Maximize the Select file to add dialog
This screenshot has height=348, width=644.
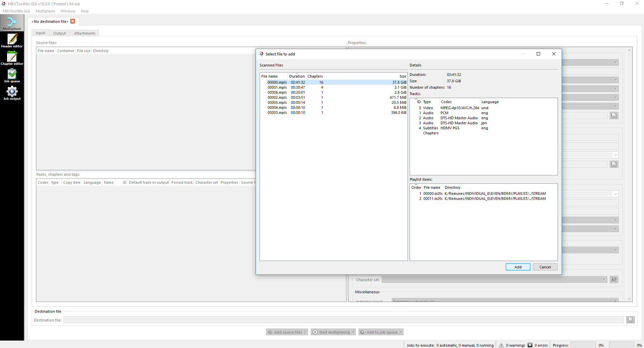point(538,54)
